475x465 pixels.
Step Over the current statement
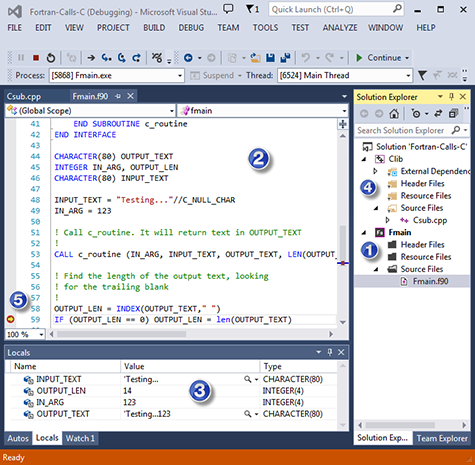point(121,58)
